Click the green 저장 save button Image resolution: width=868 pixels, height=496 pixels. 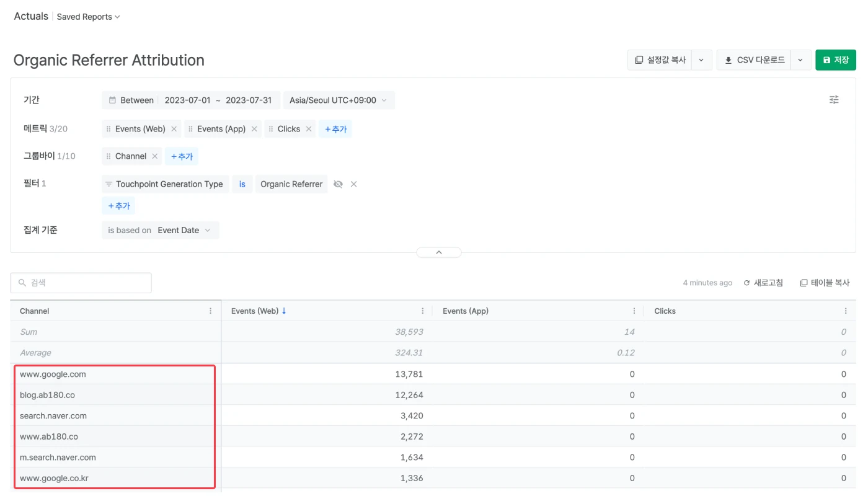point(835,60)
